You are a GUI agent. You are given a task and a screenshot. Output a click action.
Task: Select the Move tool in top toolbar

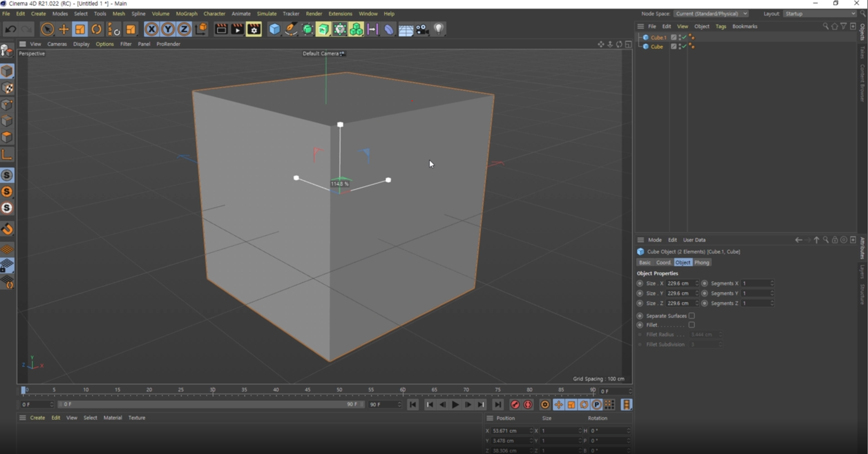[x=64, y=30]
